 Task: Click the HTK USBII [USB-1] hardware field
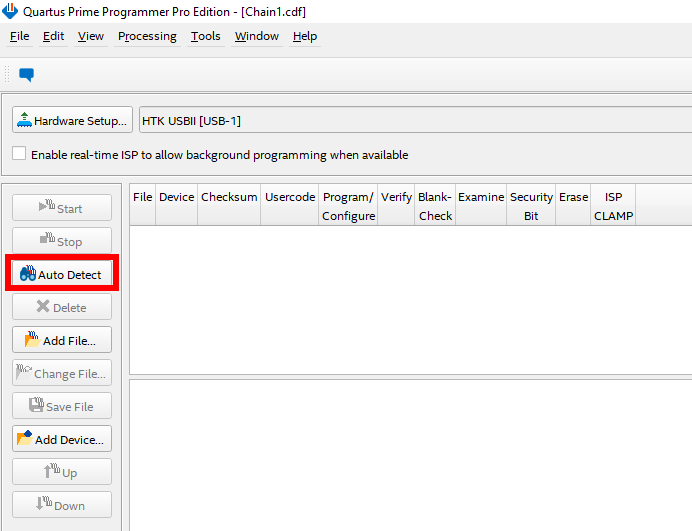click(415, 120)
